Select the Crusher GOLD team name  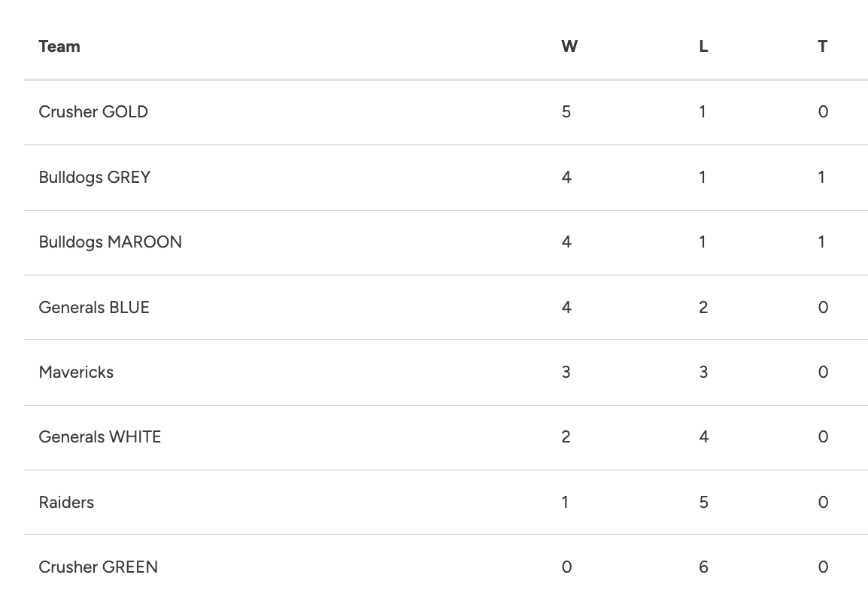[93, 112]
